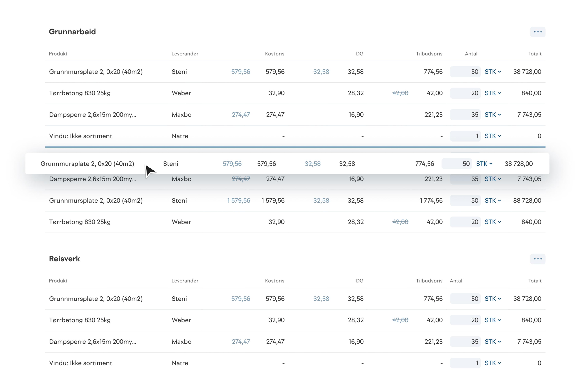Click struck-through cost 1 579,56 value
This screenshot has width=588, height=392.
click(238, 201)
